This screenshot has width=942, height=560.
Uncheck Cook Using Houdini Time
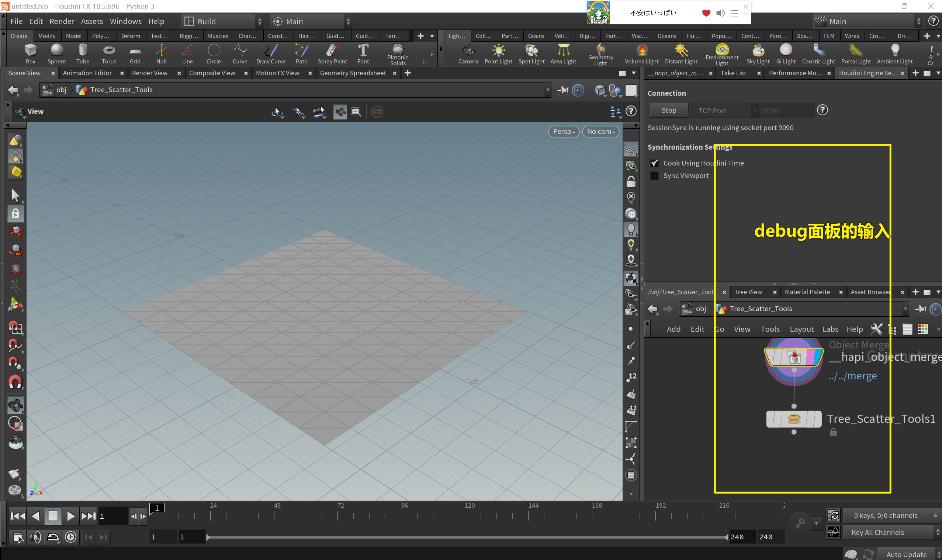pos(655,163)
